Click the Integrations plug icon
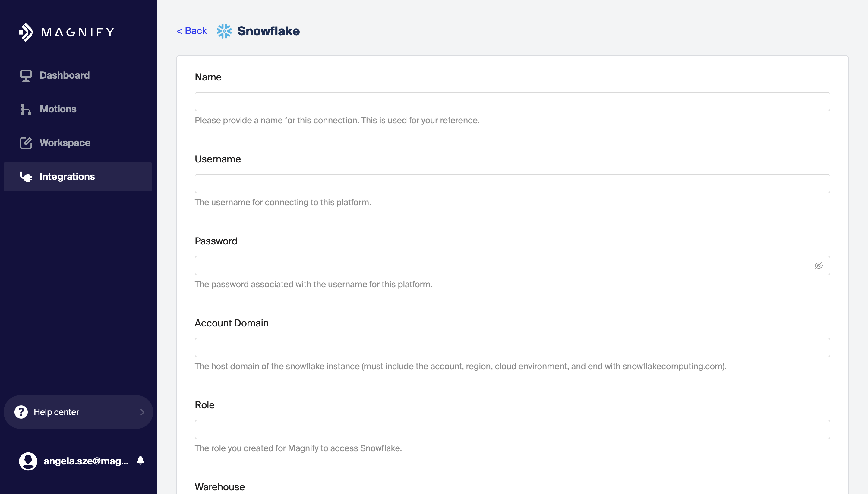Image resolution: width=868 pixels, height=494 pixels. (x=26, y=177)
